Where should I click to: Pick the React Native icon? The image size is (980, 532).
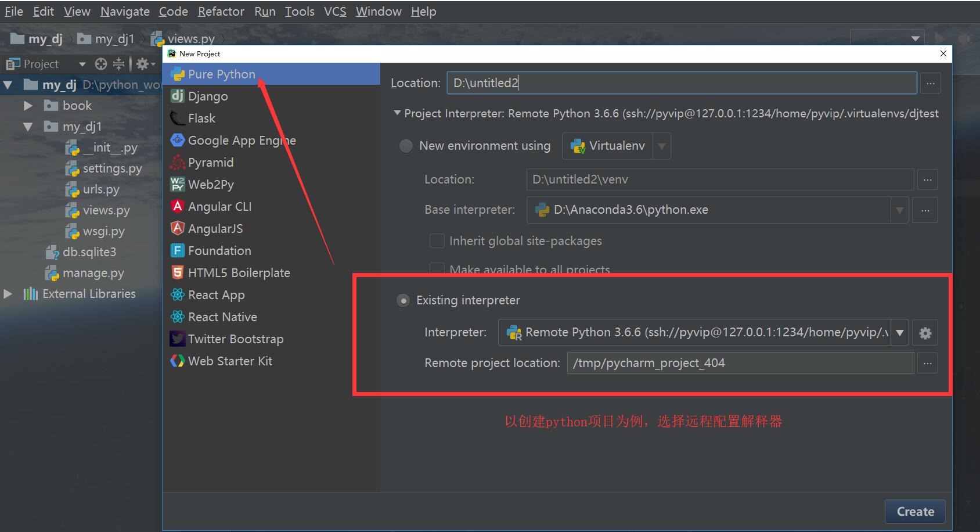177,317
